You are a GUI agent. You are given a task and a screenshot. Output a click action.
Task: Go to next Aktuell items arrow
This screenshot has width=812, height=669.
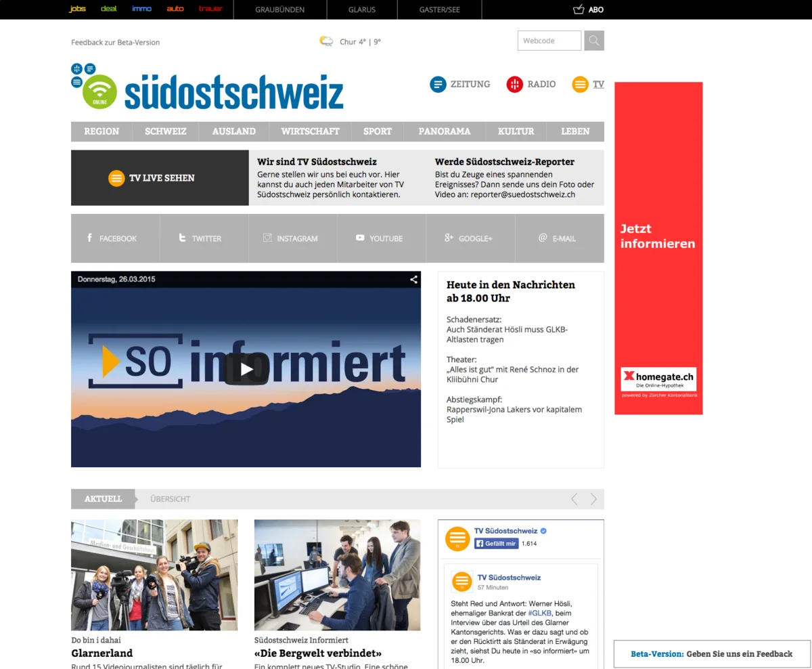593,499
